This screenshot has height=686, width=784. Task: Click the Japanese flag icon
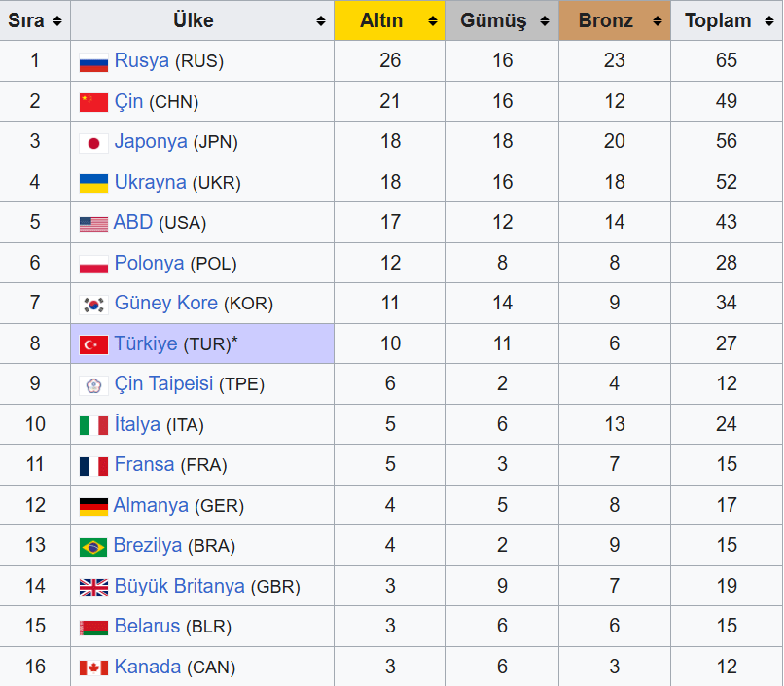[x=93, y=143]
